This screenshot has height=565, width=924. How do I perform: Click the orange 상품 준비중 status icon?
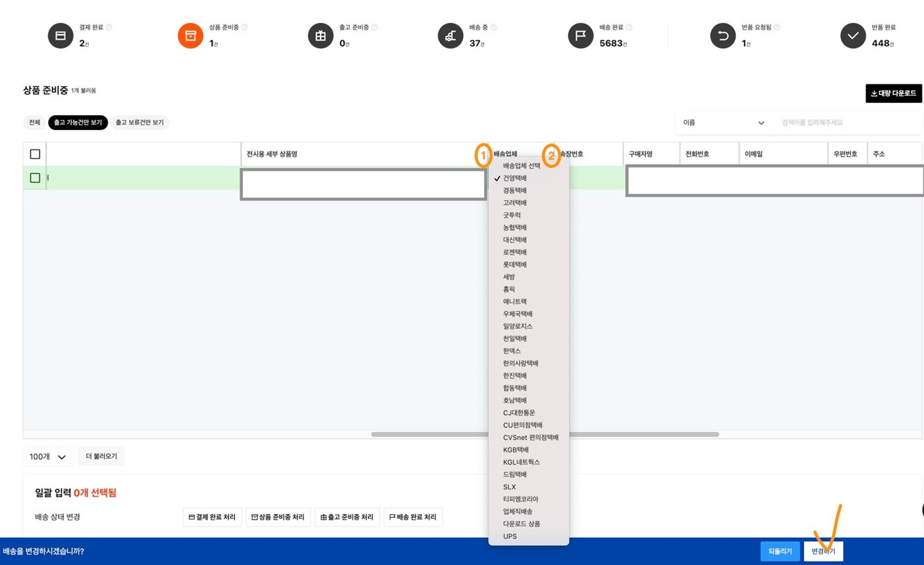pos(190,36)
